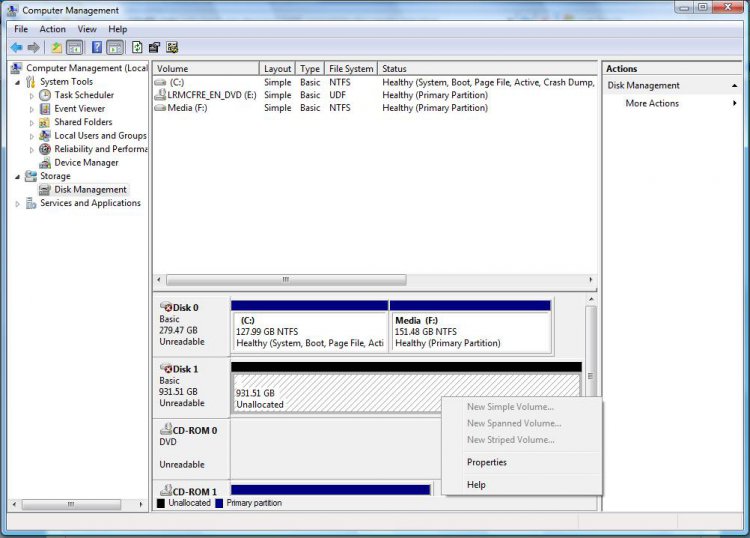Collapse the Disk Management actions section
The width and height of the screenshot is (750, 538).
[x=734, y=86]
